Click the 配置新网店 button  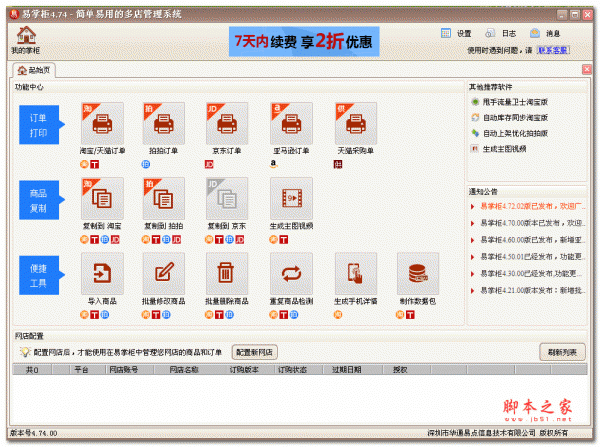[x=254, y=352]
